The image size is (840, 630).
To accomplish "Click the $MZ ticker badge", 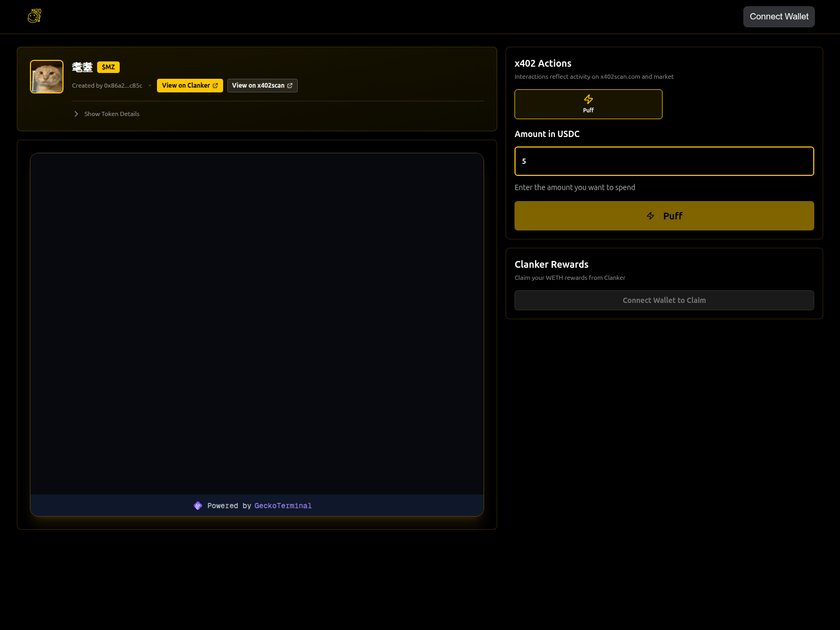I will (x=108, y=67).
